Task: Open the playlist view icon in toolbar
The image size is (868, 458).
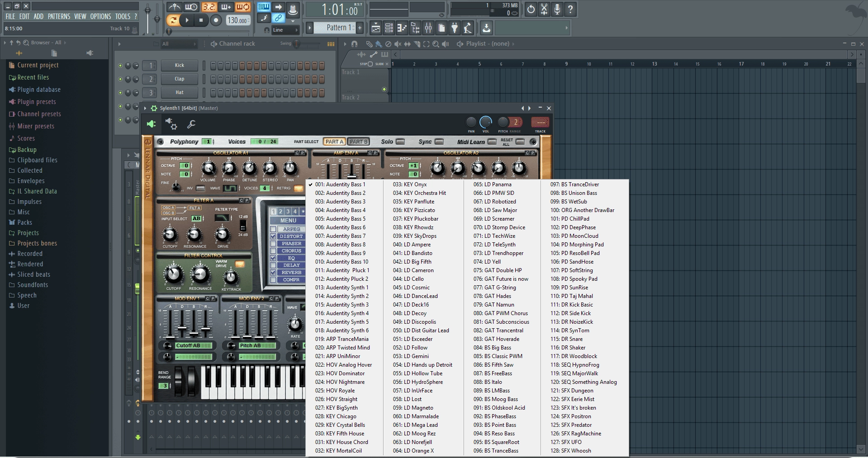Action: click(x=375, y=28)
